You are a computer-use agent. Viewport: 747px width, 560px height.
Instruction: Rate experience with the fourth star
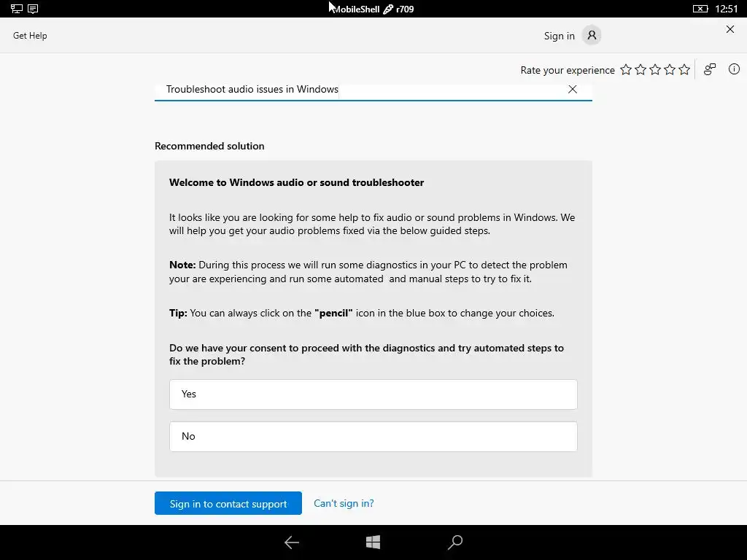670,70
